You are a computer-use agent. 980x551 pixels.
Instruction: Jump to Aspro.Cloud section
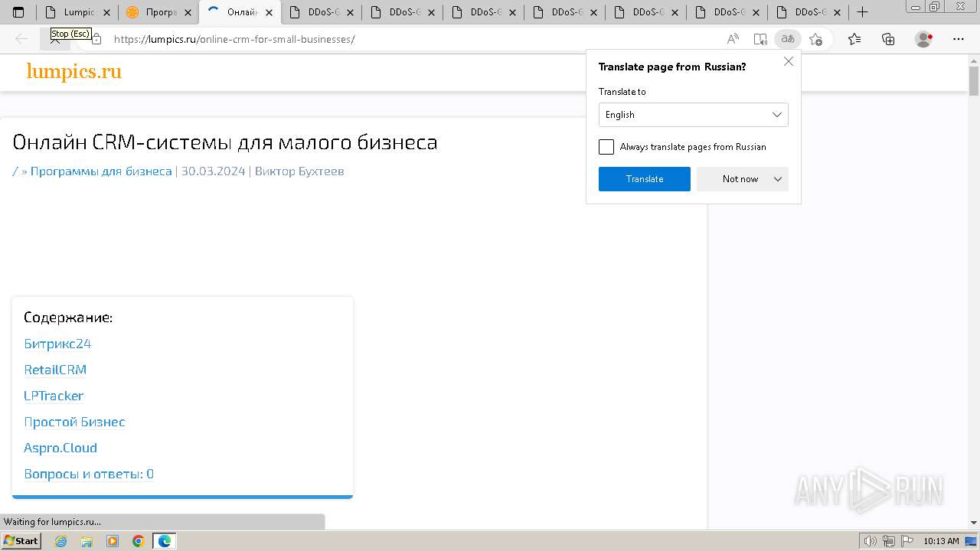click(60, 448)
